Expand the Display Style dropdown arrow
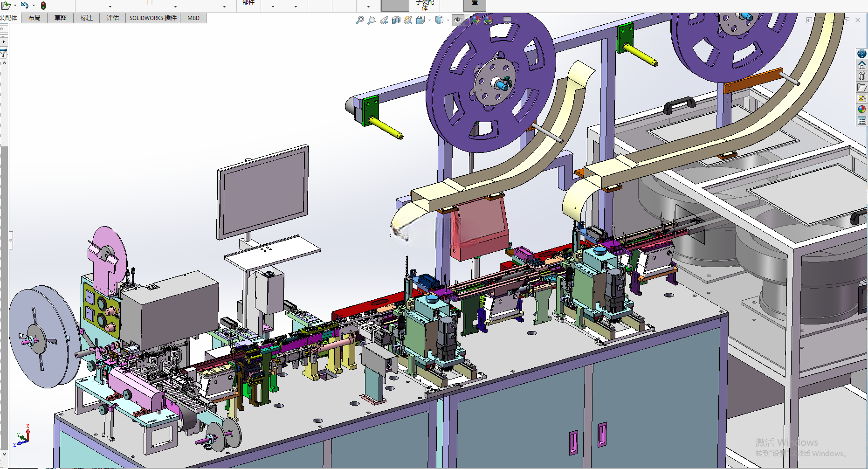Image resolution: width=868 pixels, height=469 pixels. click(x=448, y=20)
